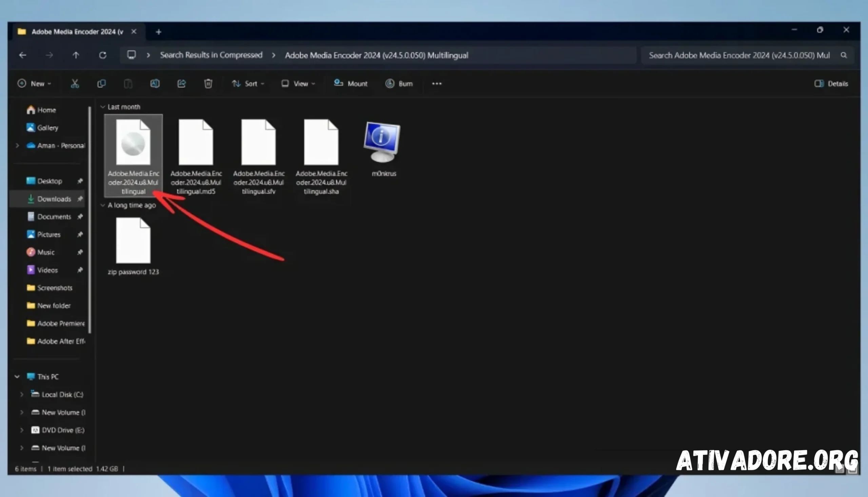Viewport: 868px width, 497px height.
Task: Click the Adobe Media Encoder 2024 breadcrumb
Action: pyautogui.click(x=377, y=55)
